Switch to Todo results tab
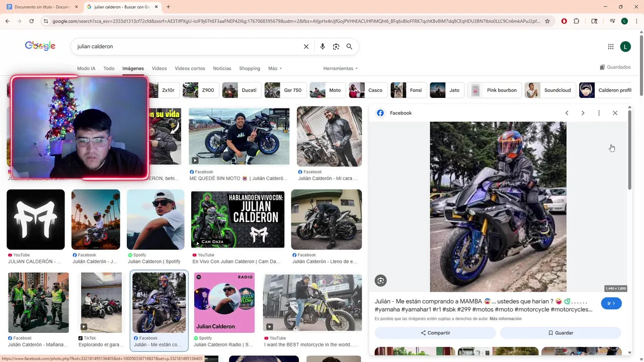Image resolution: width=644 pixels, height=362 pixels. click(109, 68)
